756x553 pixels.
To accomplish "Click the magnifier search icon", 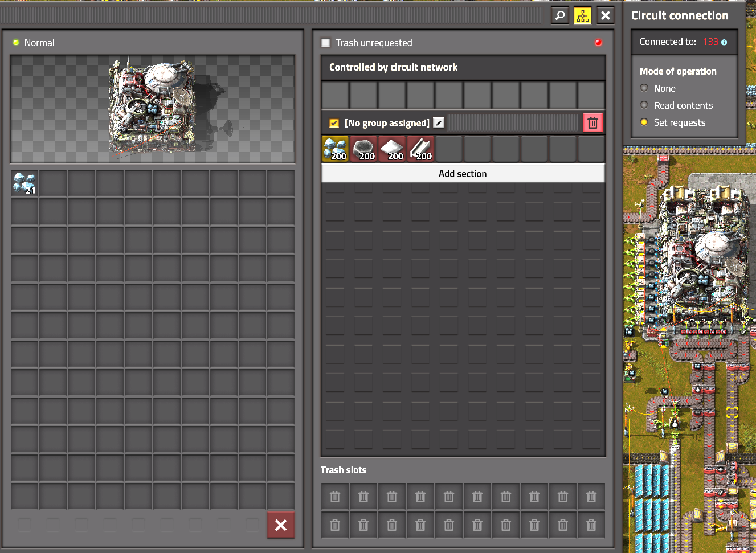I will pos(560,15).
